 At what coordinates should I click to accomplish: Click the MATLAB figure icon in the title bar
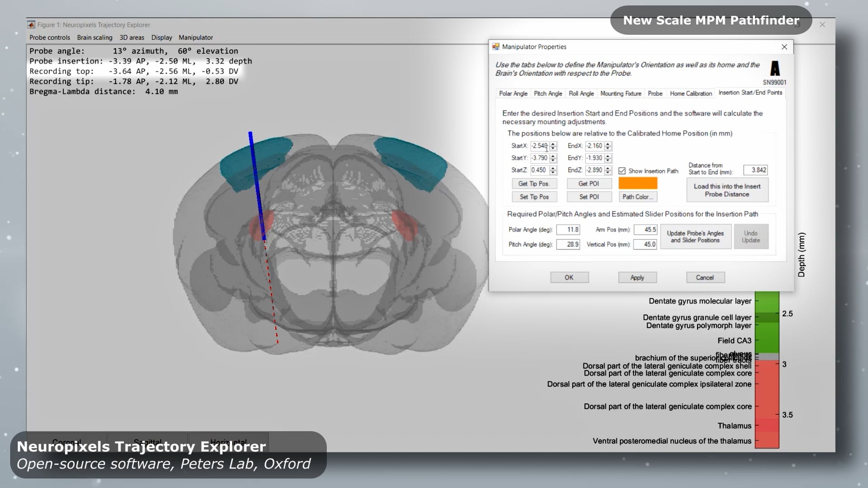31,25
